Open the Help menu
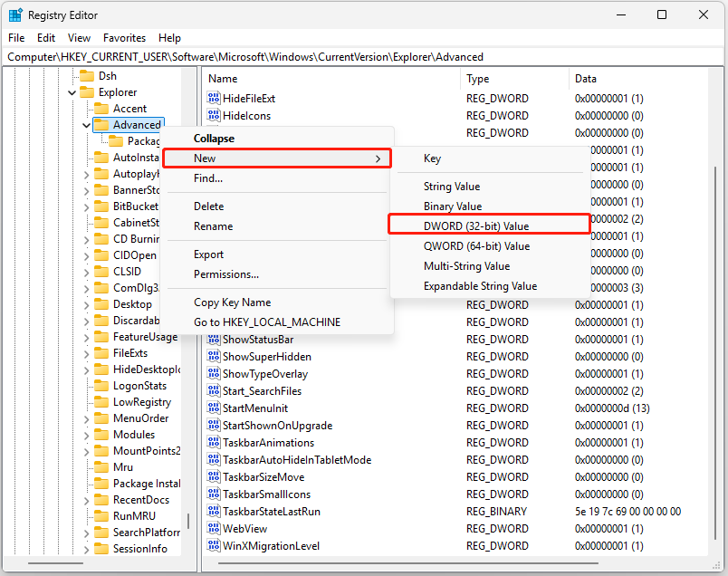728x576 pixels. pyautogui.click(x=169, y=38)
